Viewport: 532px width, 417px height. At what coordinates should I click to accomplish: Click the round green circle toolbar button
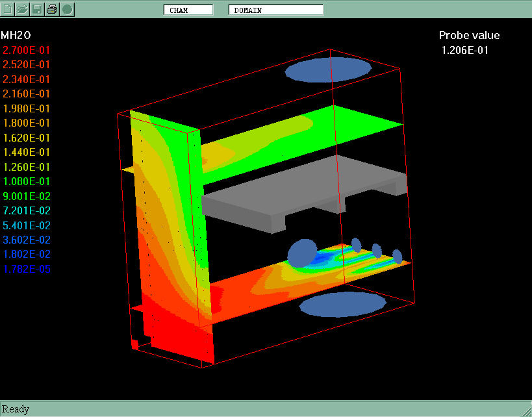point(67,9)
